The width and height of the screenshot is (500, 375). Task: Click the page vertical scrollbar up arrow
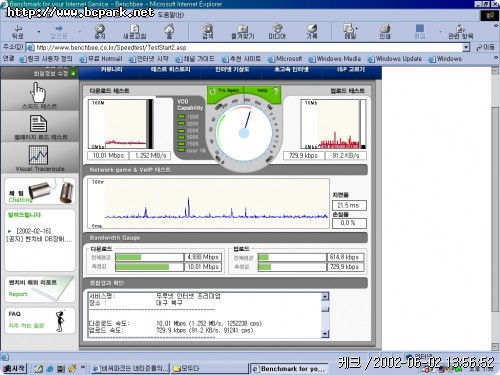[x=495, y=70]
